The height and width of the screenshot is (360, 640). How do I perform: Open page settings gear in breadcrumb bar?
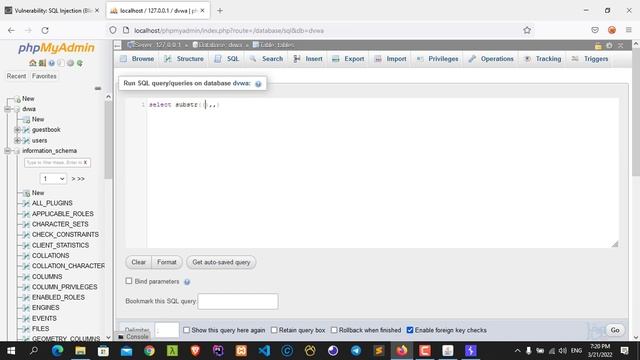click(x=609, y=45)
